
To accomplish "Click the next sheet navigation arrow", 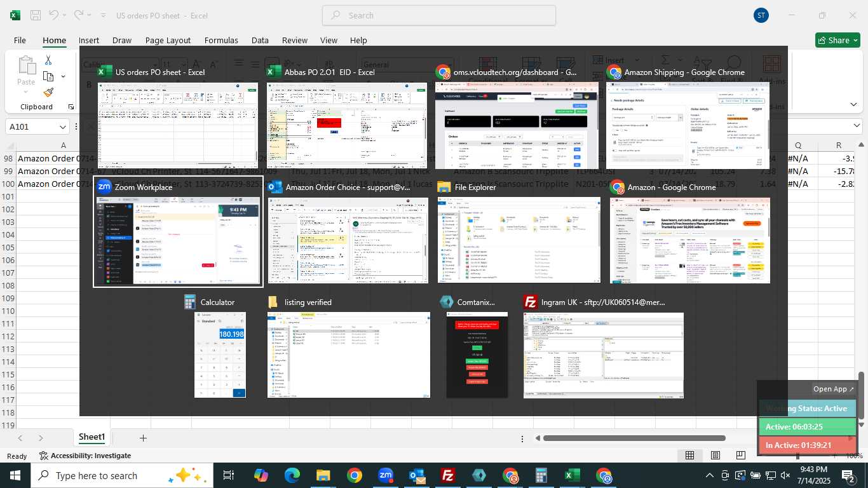I will tap(41, 438).
